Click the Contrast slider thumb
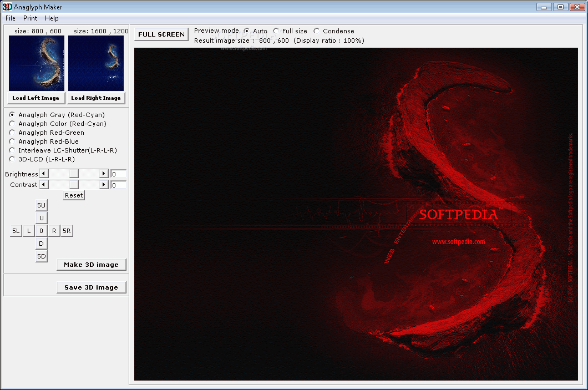 click(74, 185)
